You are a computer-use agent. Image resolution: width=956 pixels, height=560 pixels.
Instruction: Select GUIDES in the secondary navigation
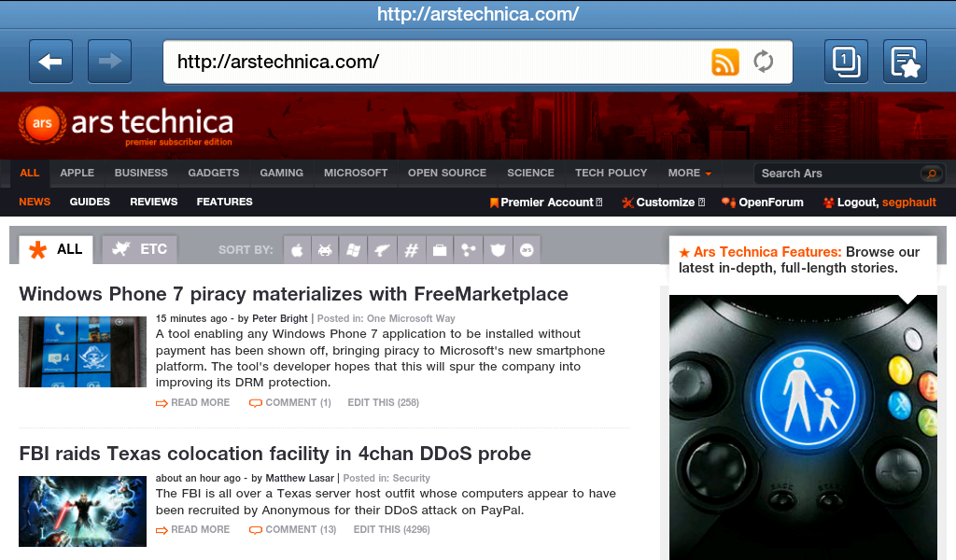click(90, 202)
